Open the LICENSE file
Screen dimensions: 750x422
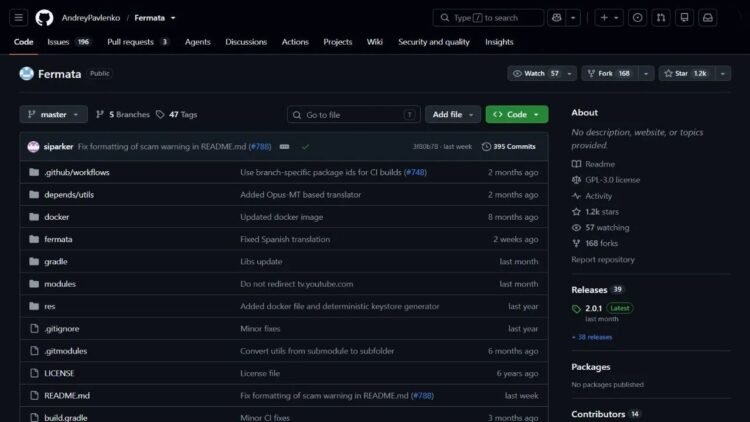pyautogui.click(x=59, y=373)
